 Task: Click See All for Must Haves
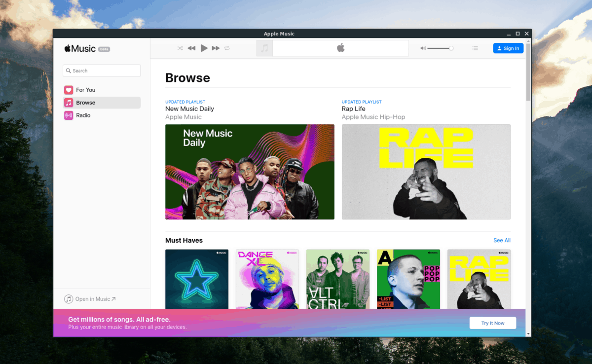[x=502, y=241]
